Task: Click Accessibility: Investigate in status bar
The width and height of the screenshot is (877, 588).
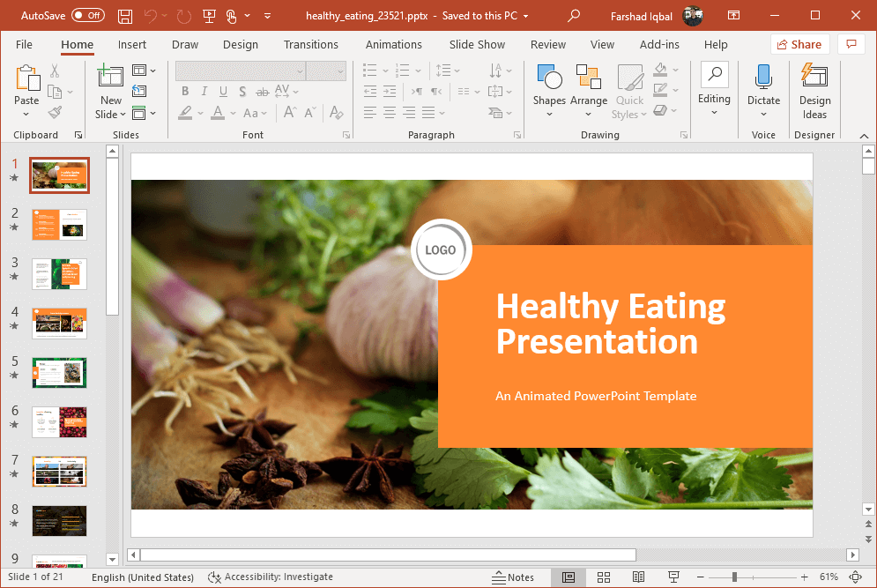Action: click(x=271, y=577)
